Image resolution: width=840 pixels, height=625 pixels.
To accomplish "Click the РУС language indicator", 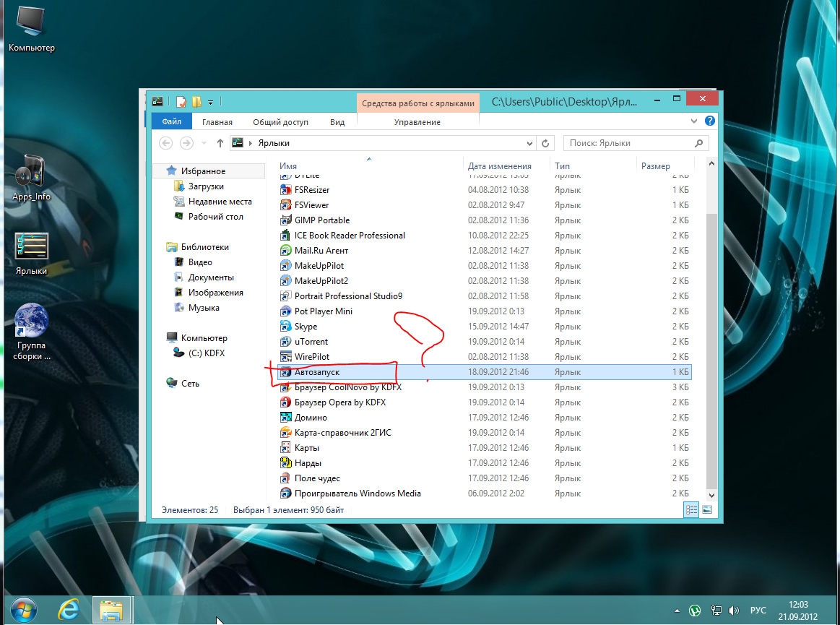I will [758, 611].
